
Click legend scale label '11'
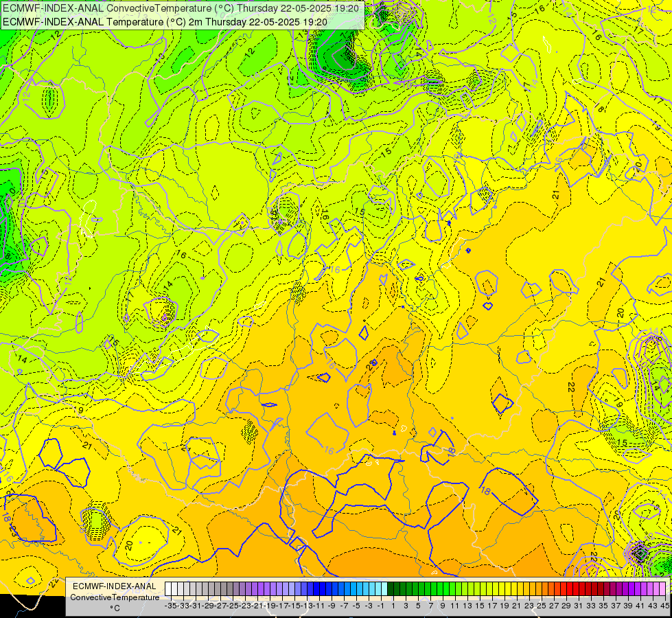pyautogui.click(x=454, y=606)
